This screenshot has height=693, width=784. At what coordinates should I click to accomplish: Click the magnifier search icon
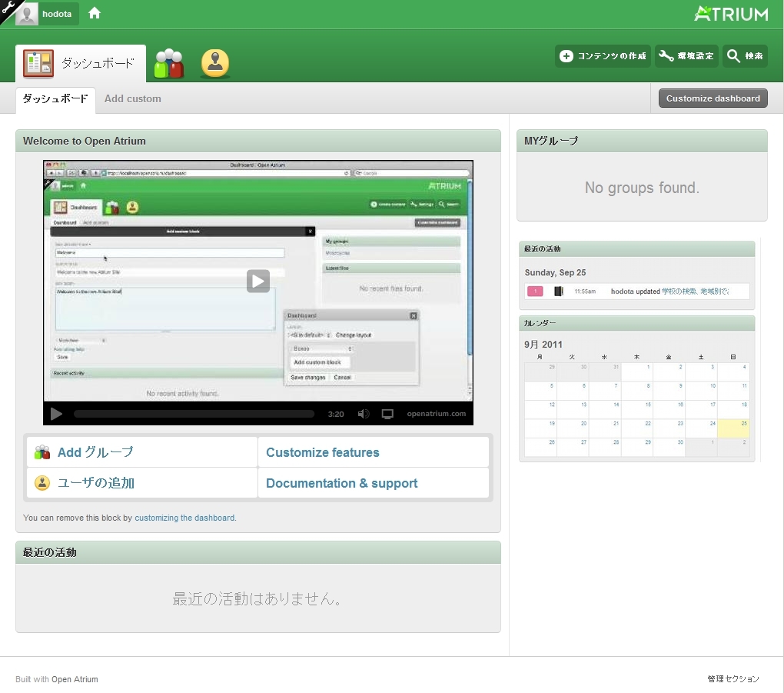(733, 56)
